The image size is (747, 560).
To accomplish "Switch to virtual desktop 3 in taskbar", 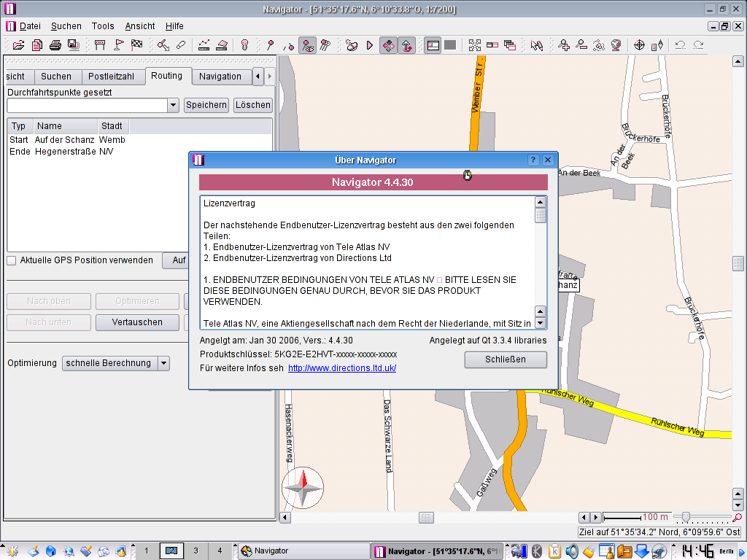I will 196,551.
